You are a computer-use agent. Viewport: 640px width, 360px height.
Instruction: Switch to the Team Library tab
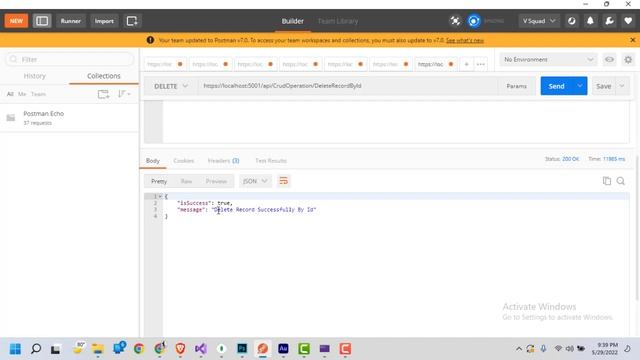point(338,21)
